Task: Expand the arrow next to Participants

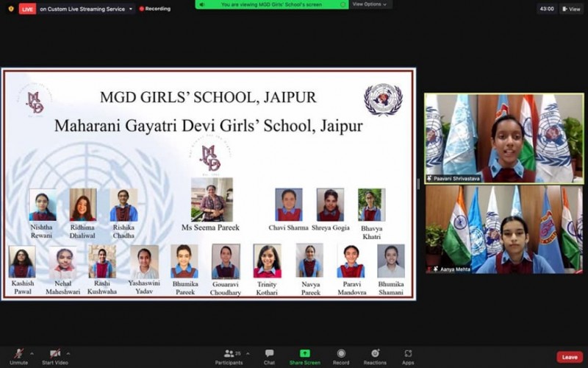Action: tap(248, 353)
